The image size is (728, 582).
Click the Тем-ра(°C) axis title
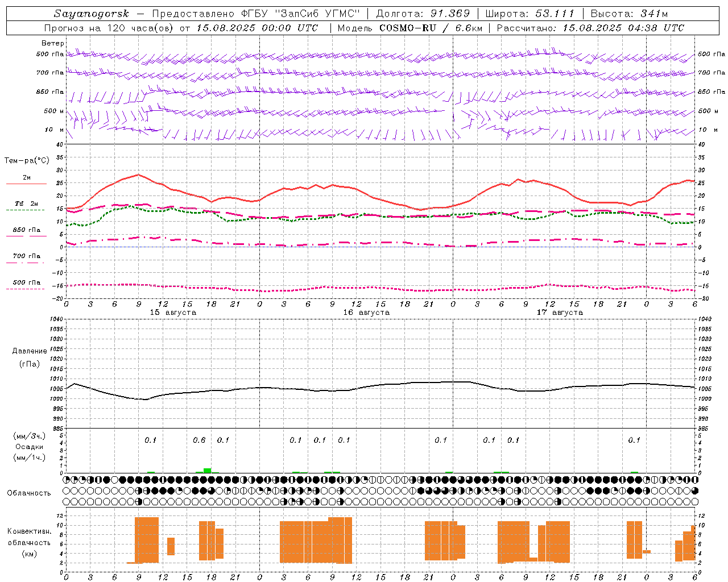pos(27,161)
